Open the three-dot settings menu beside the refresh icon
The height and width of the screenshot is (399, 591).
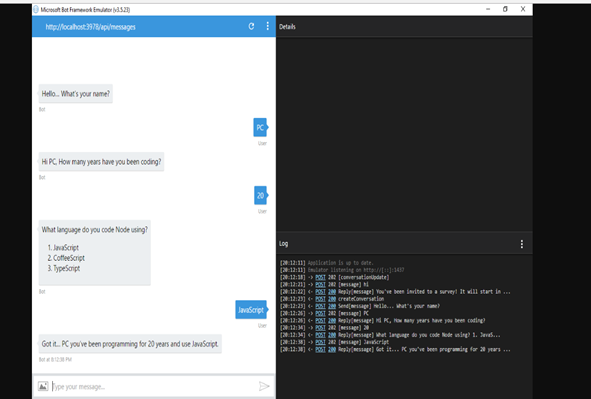[x=268, y=26]
